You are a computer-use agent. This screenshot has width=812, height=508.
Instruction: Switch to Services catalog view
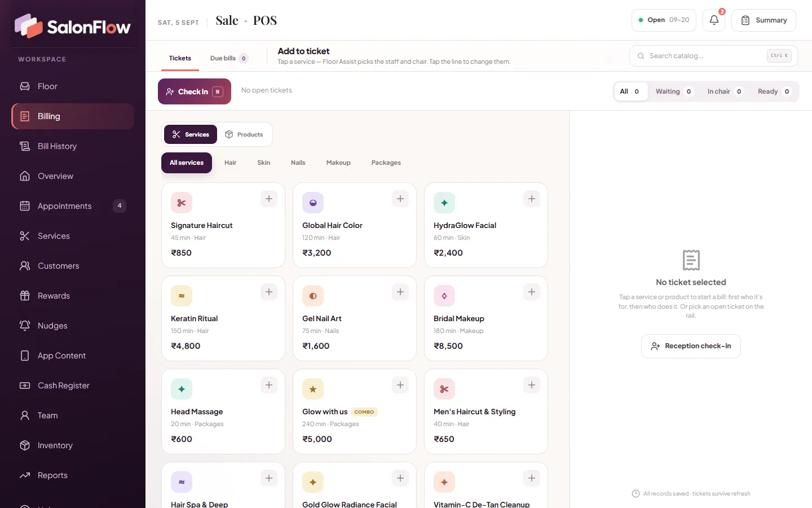(191, 134)
